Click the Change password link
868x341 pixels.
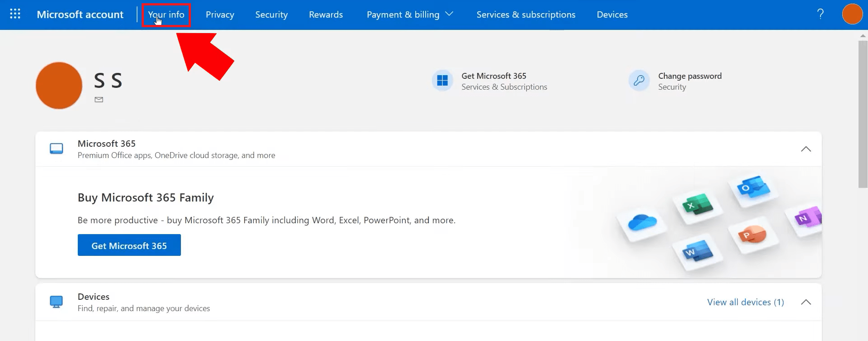pos(690,76)
